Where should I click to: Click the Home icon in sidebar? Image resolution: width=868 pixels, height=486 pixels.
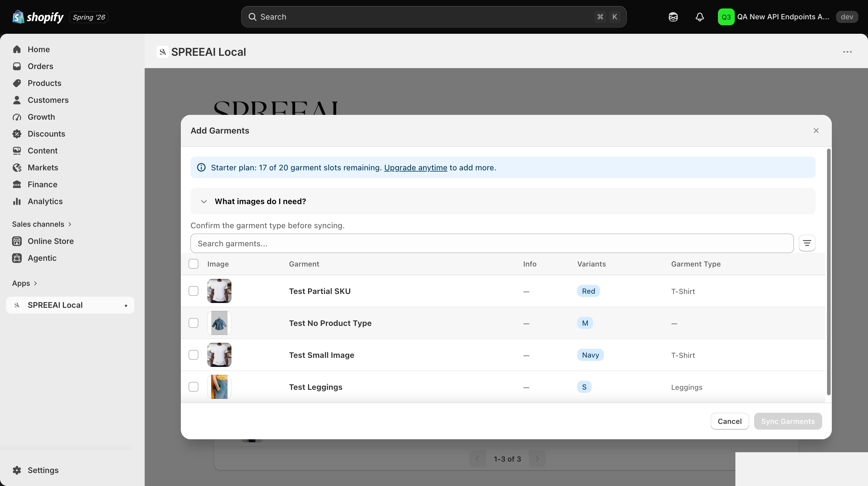click(x=17, y=49)
